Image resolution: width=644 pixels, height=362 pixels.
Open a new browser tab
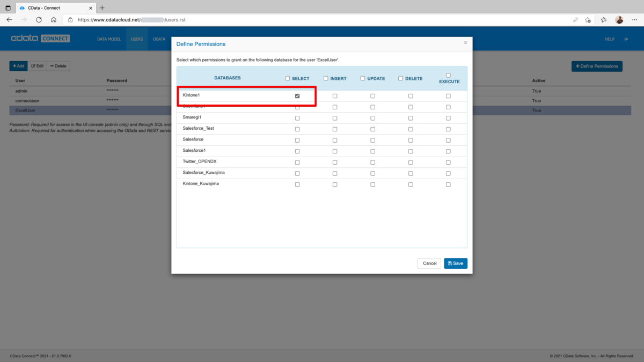[x=102, y=8]
